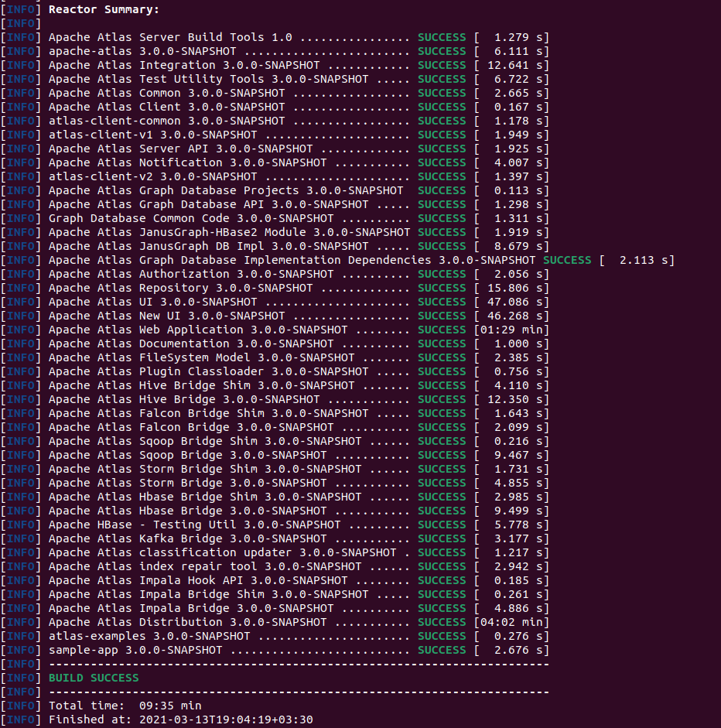Screen dimensions: 721x728
Task: Click 'Finished at: 2021-03-13T19:04:19+03:30' line
Action: point(180,719)
